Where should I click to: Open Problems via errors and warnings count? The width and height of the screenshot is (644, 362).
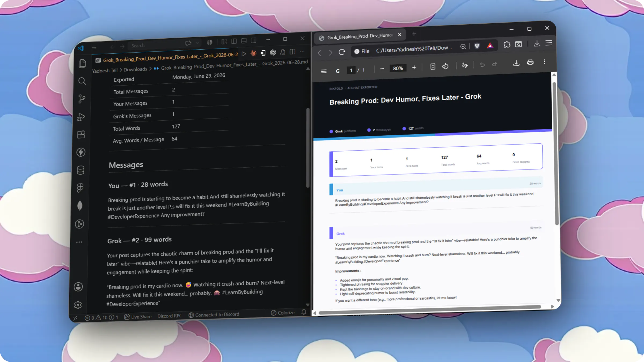(x=101, y=317)
